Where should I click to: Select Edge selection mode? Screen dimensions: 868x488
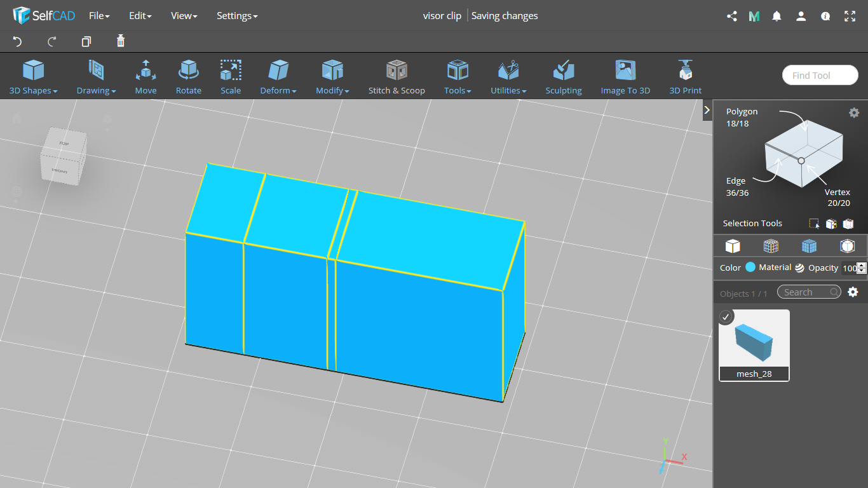coord(738,187)
